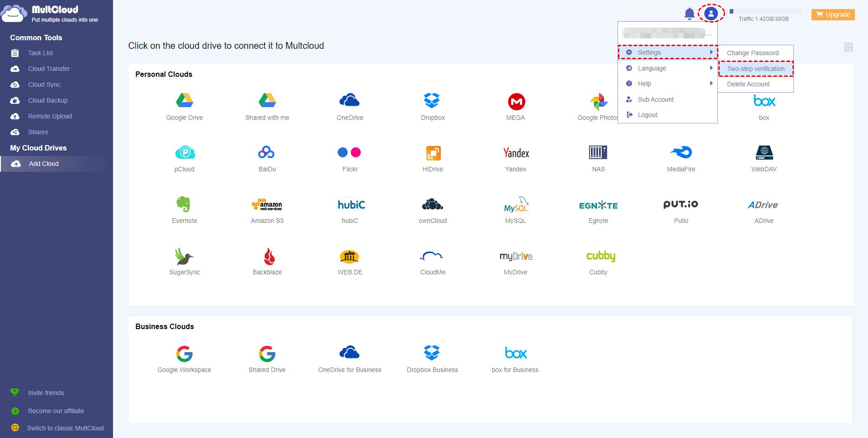The height and width of the screenshot is (438, 868).
Task: Open the notifications bell icon
Action: (689, 14)
